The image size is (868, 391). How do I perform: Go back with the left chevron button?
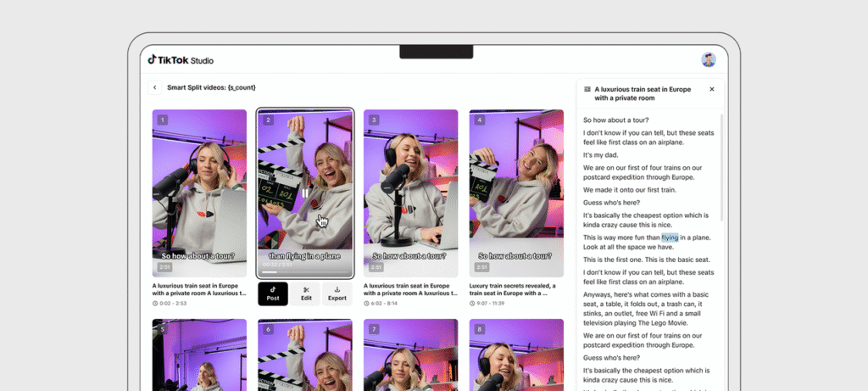click(x=155, y=87)
